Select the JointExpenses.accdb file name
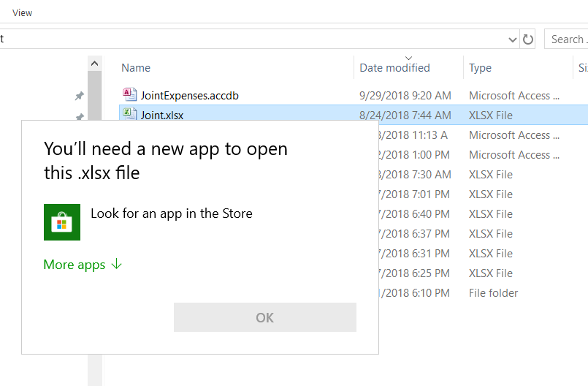588x386 pixels. point(189,96)
